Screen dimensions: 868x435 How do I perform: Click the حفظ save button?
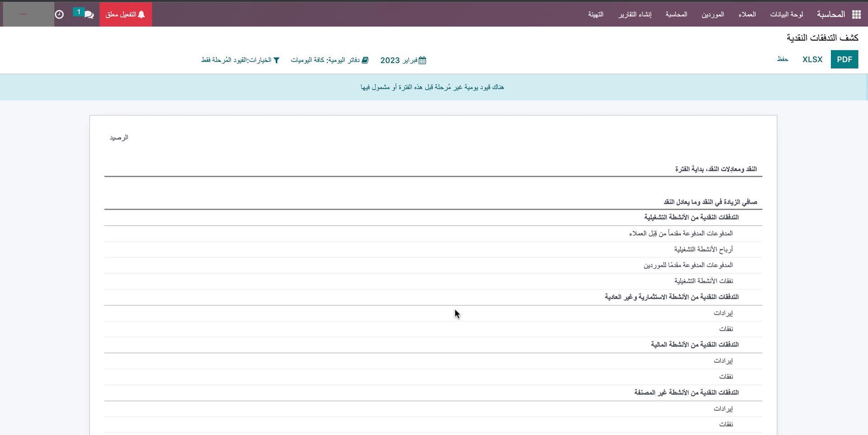pos(783,59)
